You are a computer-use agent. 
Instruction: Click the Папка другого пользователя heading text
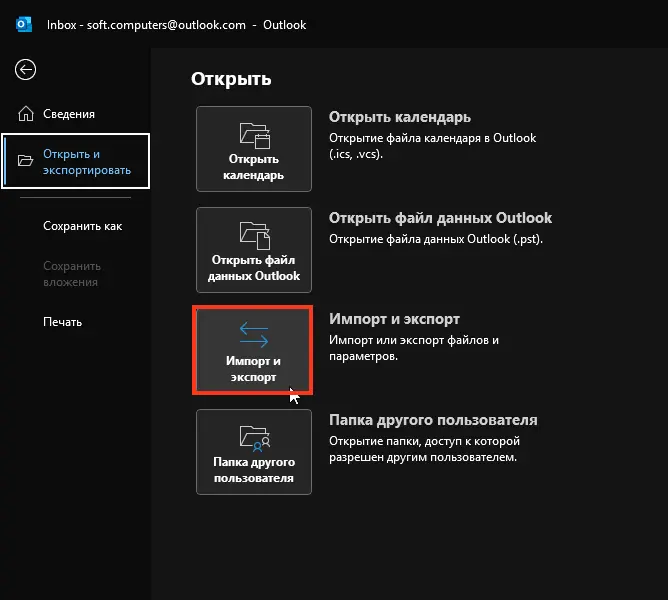pos(433,420)
